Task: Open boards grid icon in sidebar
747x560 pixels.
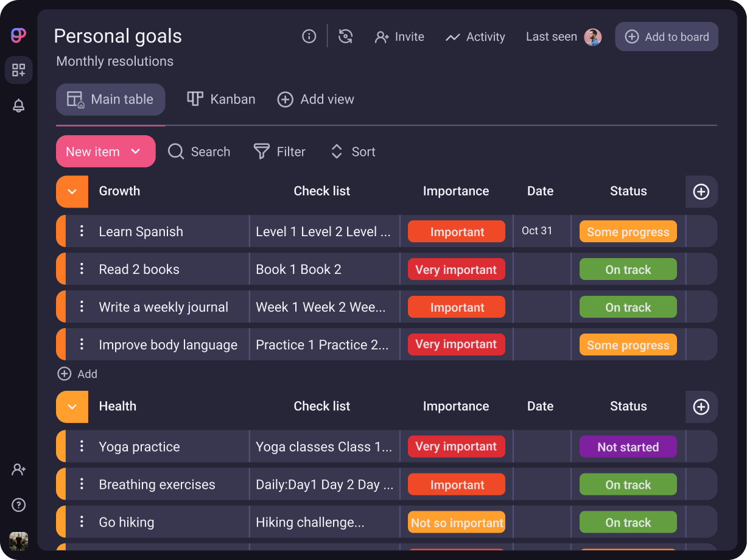Action: (19, 70)
